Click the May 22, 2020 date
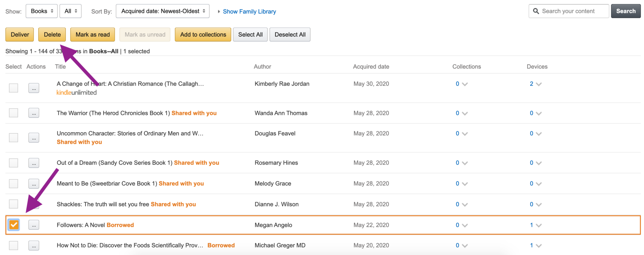644x255 pixels. 371,225
